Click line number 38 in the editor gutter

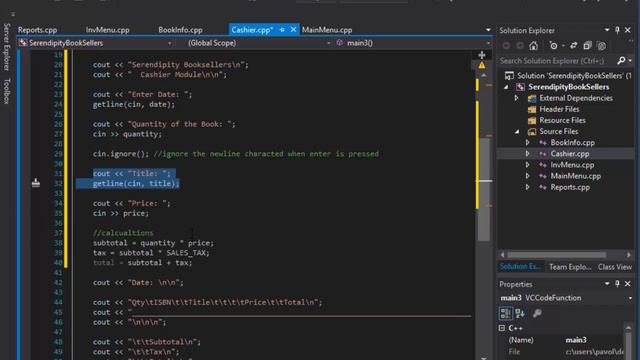(58, 243)
